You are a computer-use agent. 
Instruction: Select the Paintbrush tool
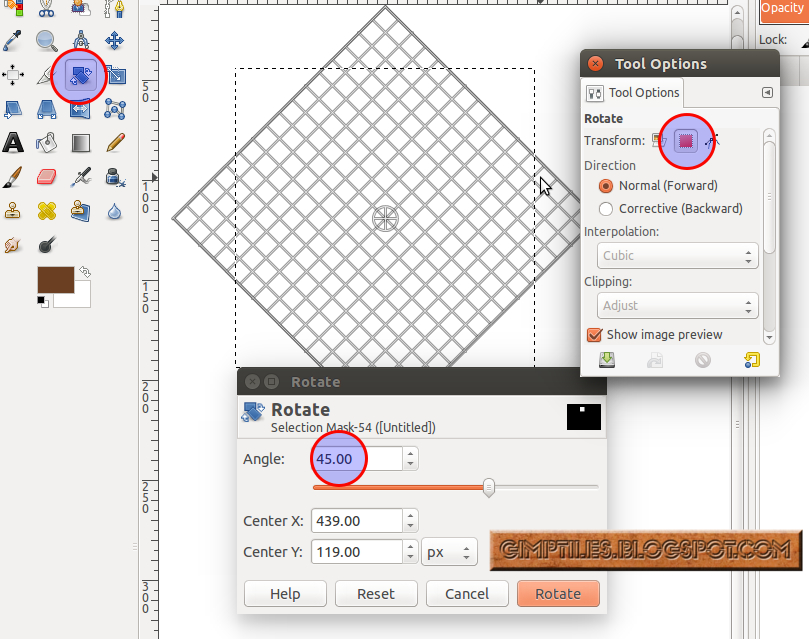pyautogui.click(x=14, y=176)
